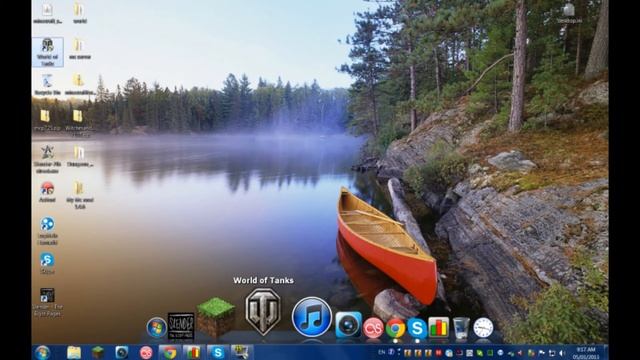Open Last.fm scrobbler in the dock

(x=373, y=328)
